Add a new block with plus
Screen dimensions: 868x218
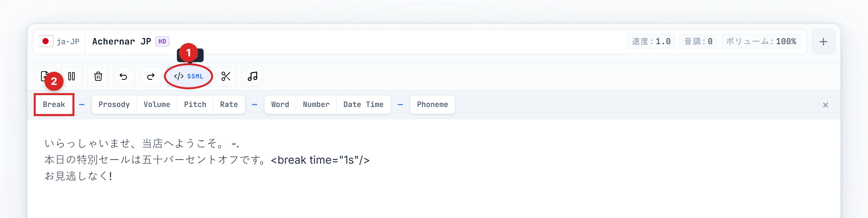[823, 42]
